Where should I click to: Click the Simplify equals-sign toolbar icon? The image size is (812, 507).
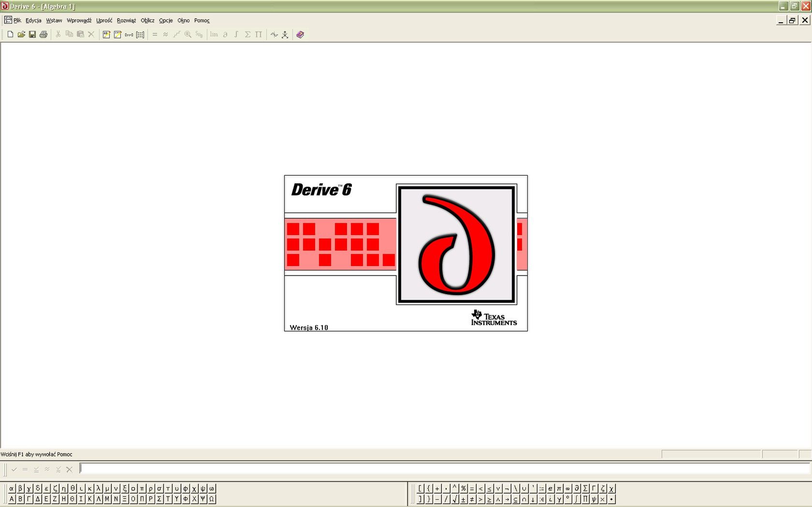pos(155,34)
